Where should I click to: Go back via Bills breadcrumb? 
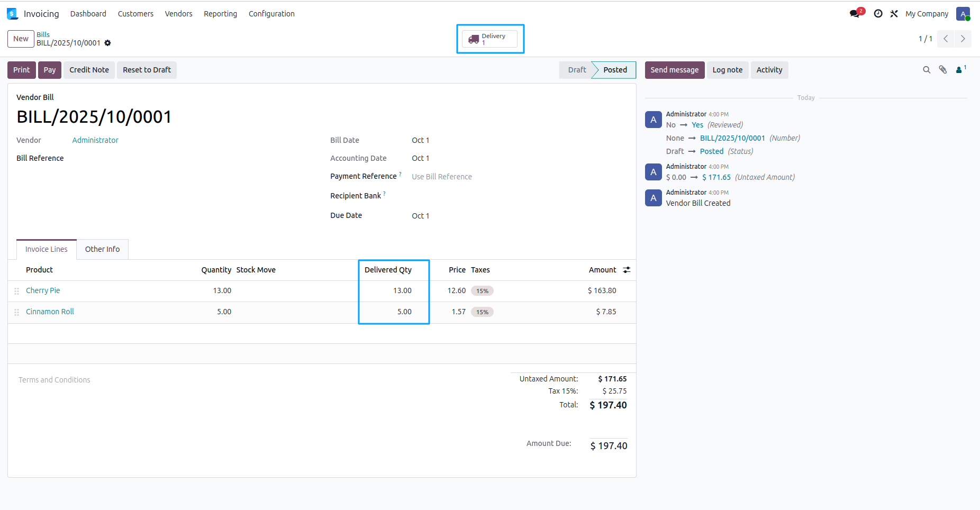[43, 34]
